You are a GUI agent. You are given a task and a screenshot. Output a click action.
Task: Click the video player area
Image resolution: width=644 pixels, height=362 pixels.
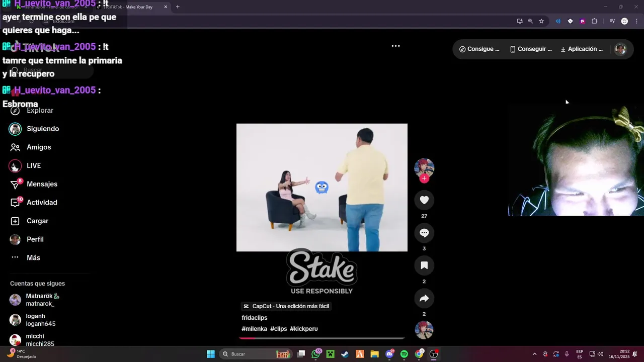[322, 188]
